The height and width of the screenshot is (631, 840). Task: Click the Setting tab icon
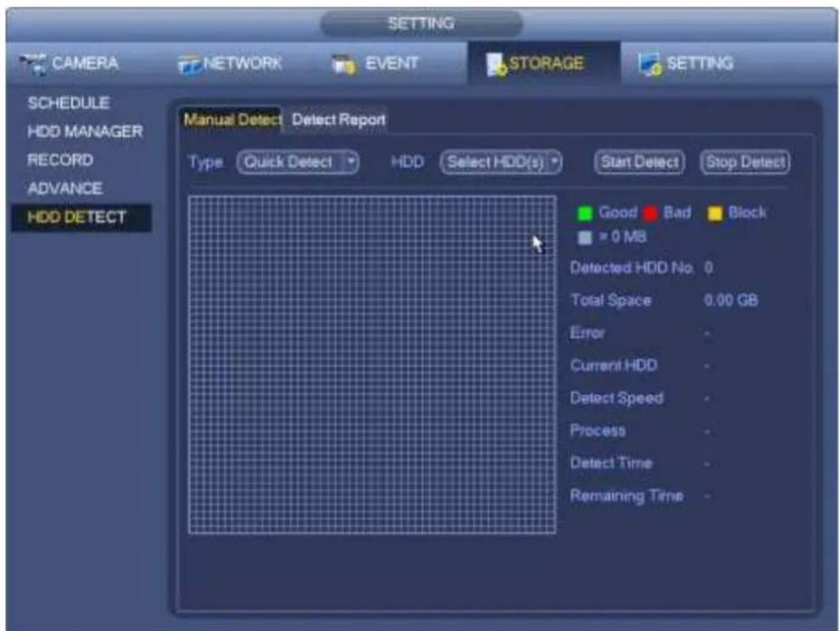pos(650,65)
